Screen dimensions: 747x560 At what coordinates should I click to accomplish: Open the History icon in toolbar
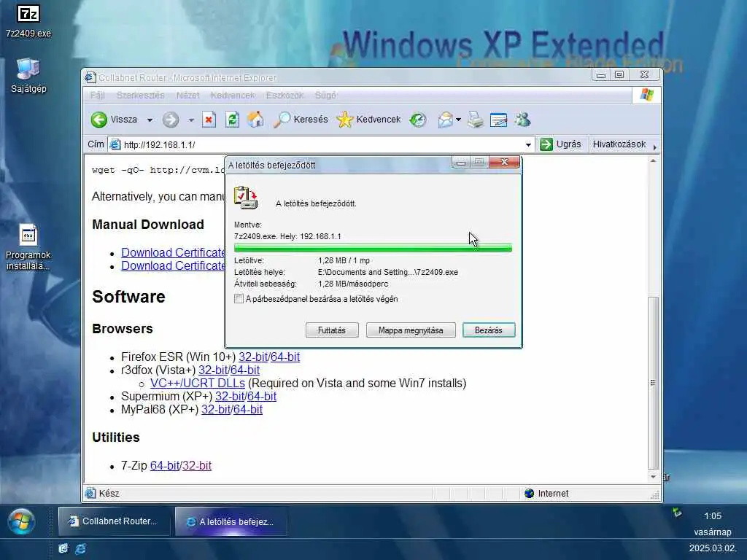(x=418, y=120)
